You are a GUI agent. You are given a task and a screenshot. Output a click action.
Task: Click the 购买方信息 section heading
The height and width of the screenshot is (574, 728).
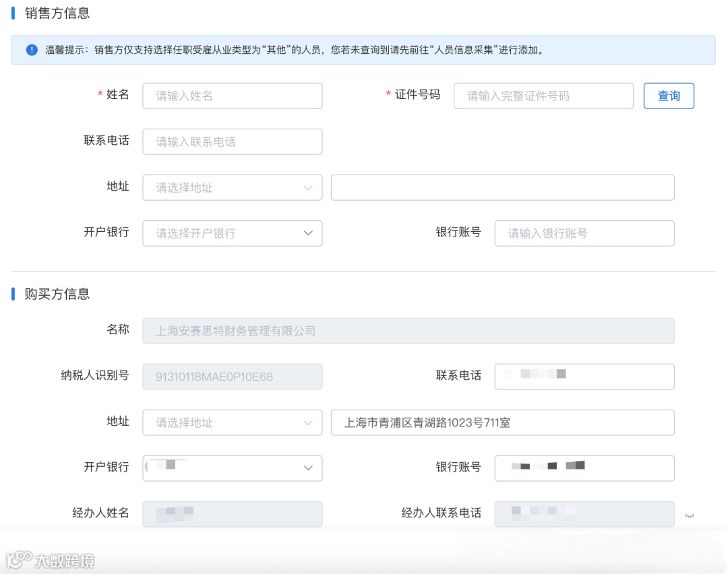pyautogui.click(x=57, y=294)
